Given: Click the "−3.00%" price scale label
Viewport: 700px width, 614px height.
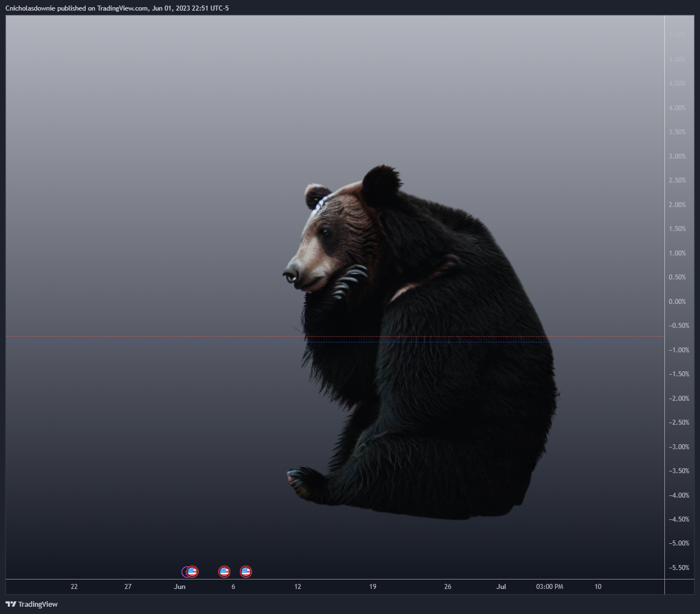Looking at the screenshot, I should point(679,447).
